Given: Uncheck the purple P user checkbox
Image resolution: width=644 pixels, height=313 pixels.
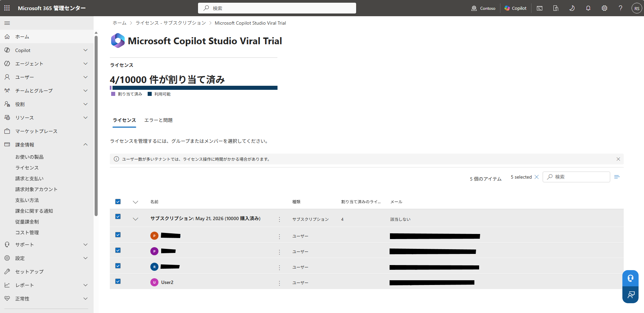Looking at the screenshot, I should click(118, 250).
